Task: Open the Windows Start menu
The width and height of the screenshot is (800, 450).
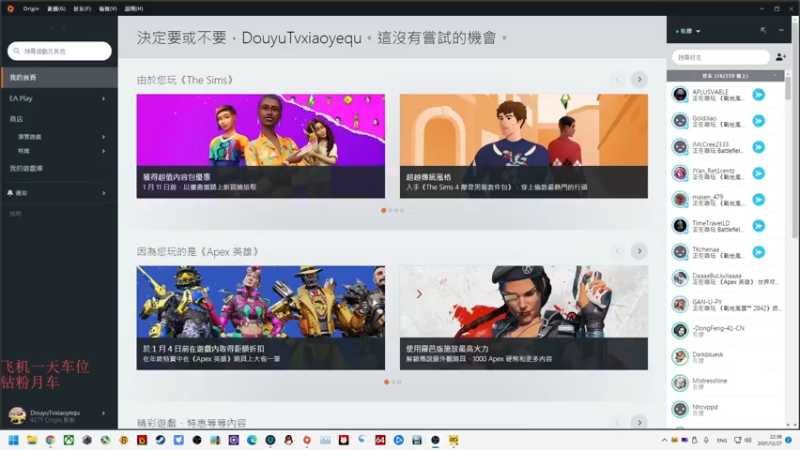Action: click(x=14, y=440)
